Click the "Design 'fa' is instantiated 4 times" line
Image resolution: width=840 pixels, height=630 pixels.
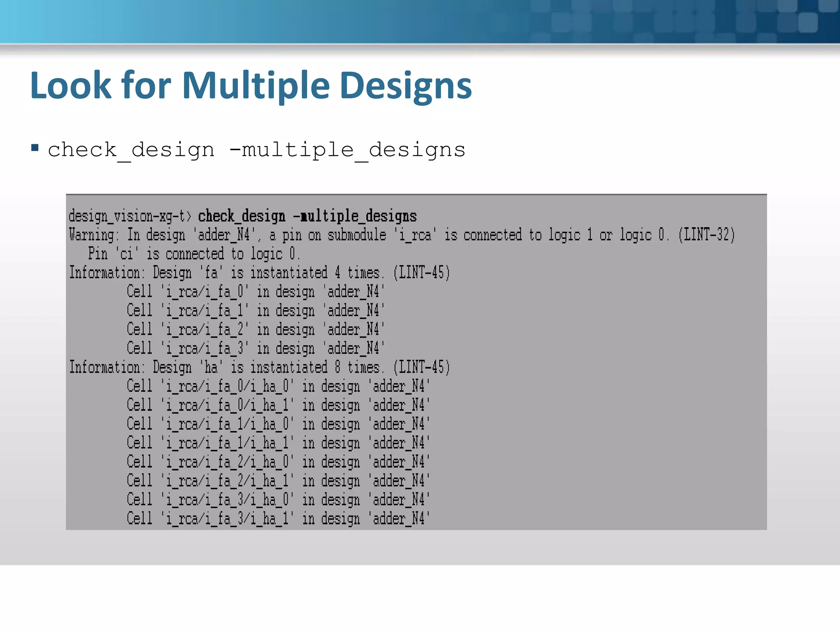click(x=259, y=273)
